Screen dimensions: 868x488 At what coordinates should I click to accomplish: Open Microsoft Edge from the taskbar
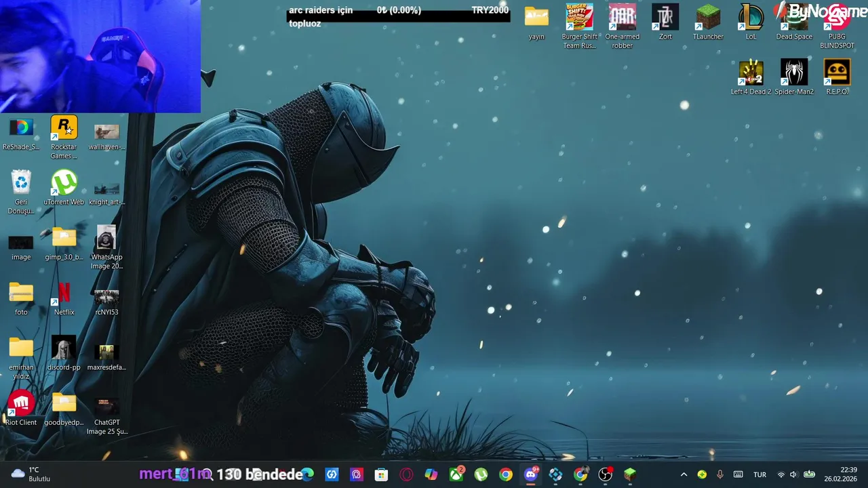[x=307, y=474]
